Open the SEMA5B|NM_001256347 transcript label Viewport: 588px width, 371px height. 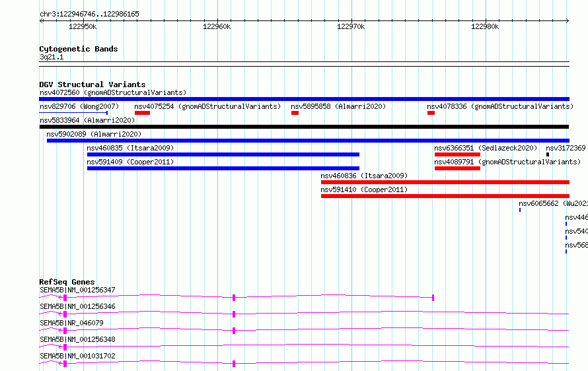tap(77, 290)
